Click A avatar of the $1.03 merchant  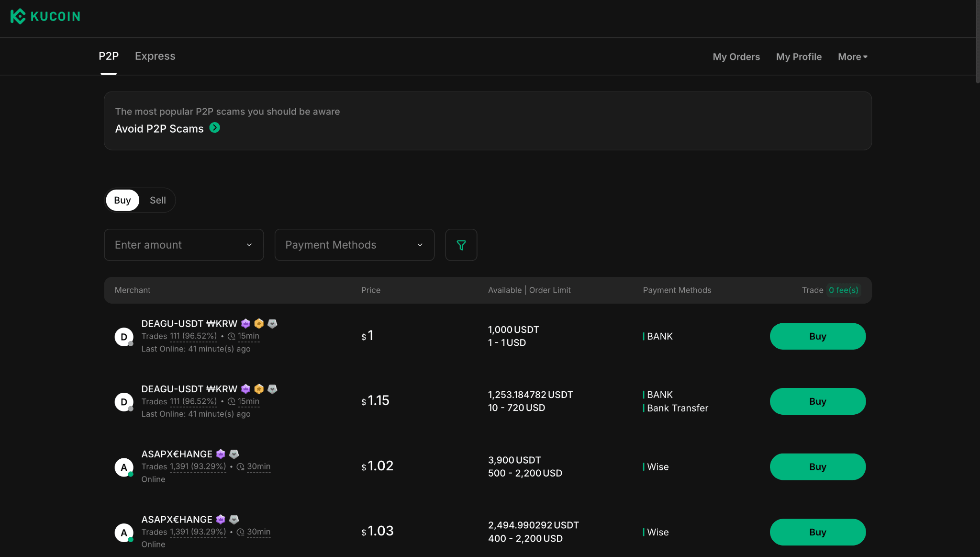[x=124, y=533]
